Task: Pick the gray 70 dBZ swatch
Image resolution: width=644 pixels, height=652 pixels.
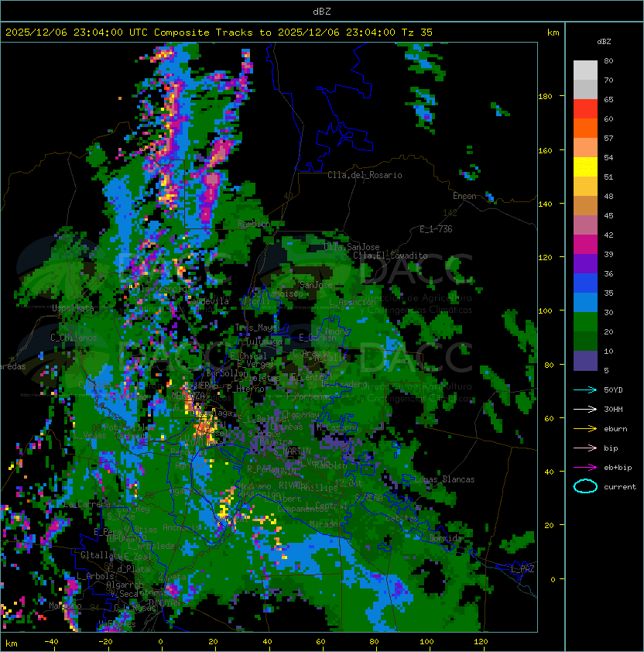Action: coord(585,89)
